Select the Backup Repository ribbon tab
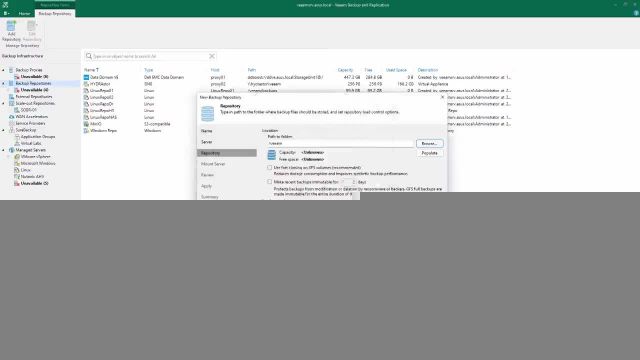 click(x=55, y=13)
